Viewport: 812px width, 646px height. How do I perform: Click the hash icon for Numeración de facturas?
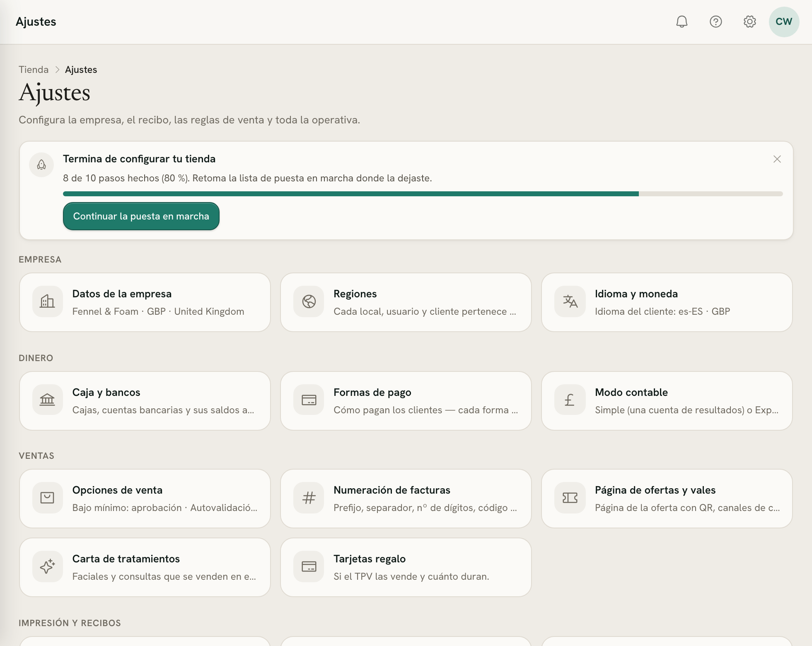point(309,498)
